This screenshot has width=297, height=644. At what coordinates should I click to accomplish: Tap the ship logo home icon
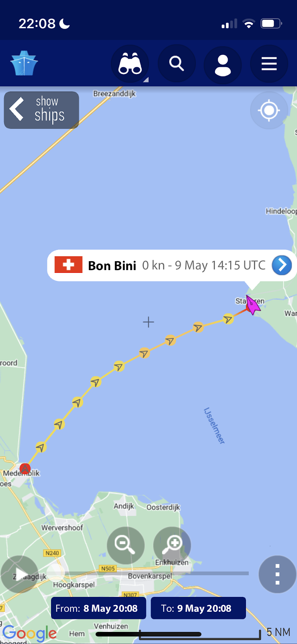click(24, 64)
